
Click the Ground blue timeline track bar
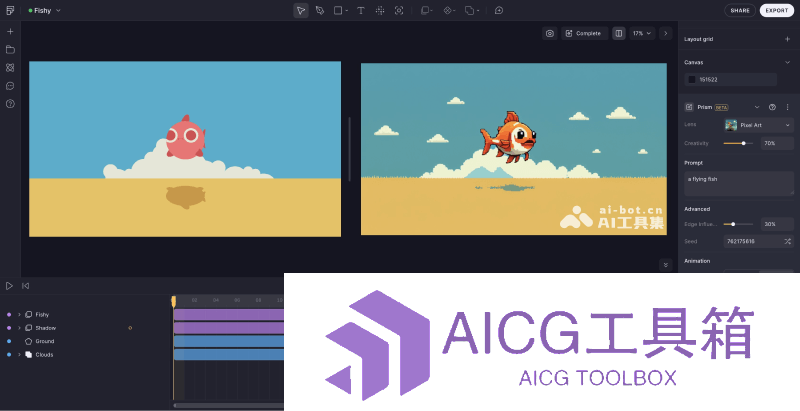[x=229, y=341]
